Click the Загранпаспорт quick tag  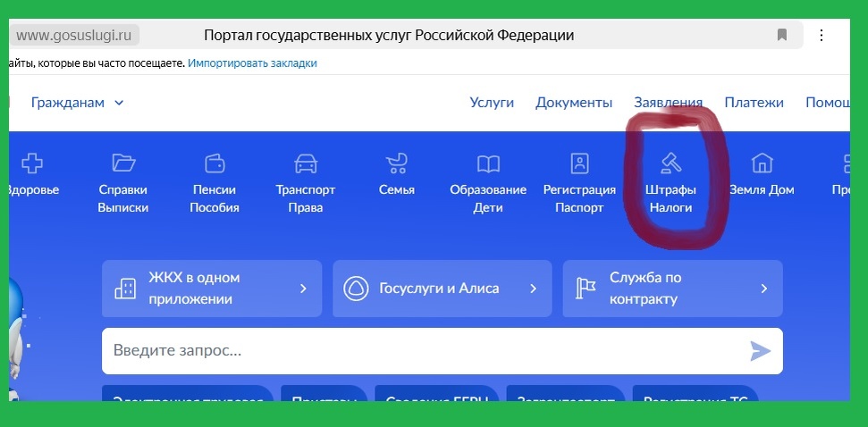click(x=565, y=393)
